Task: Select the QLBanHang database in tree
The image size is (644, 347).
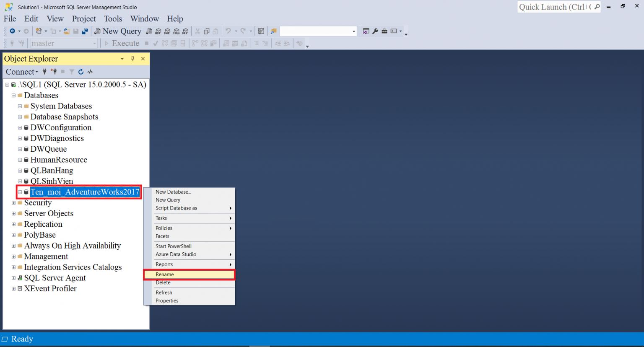Action: [x=52, y=171]
